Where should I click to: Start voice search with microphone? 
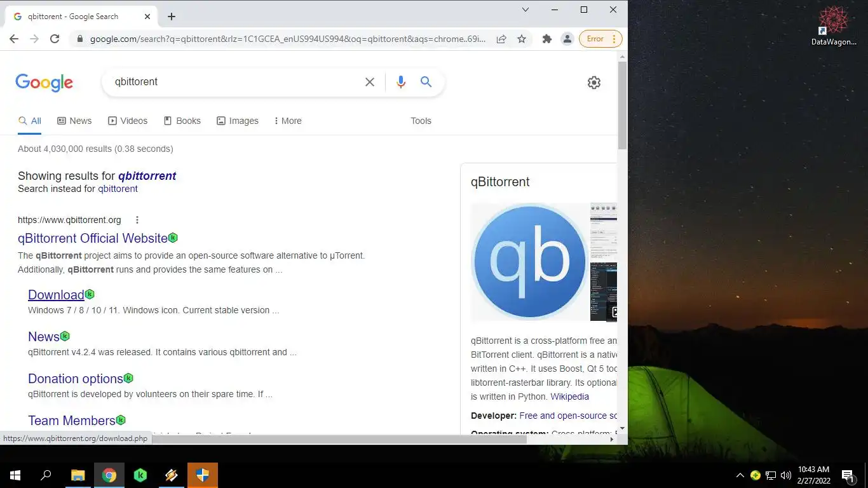[x=400, y=82]
